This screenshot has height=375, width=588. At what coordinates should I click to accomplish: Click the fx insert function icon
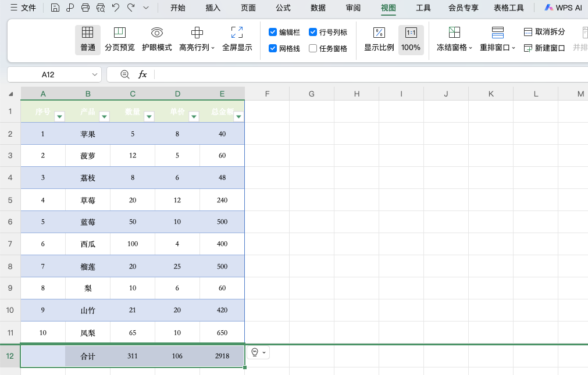point(142,74)
